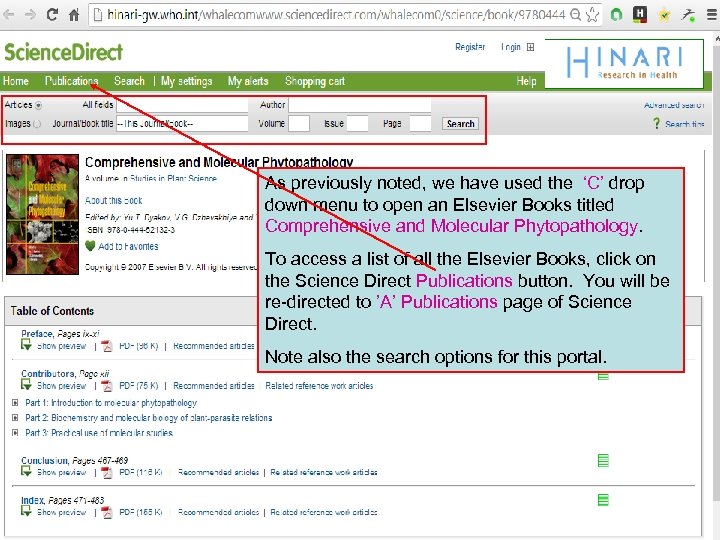Expand Part 2: Biochemistry and molecular biology section
Screen dimensions: 720x540
pyautogui.click(x=15, y=418)
